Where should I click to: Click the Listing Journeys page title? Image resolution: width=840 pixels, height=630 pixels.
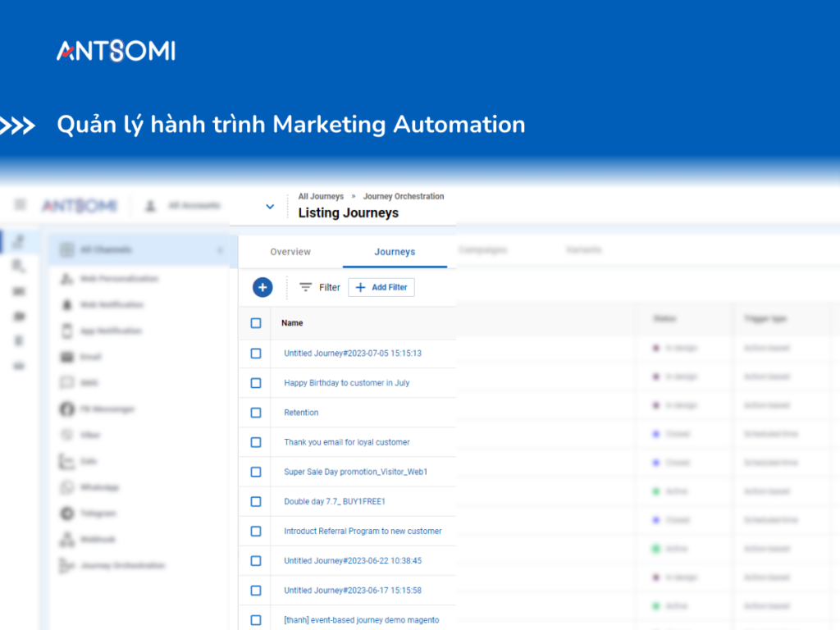pos(348,212)
